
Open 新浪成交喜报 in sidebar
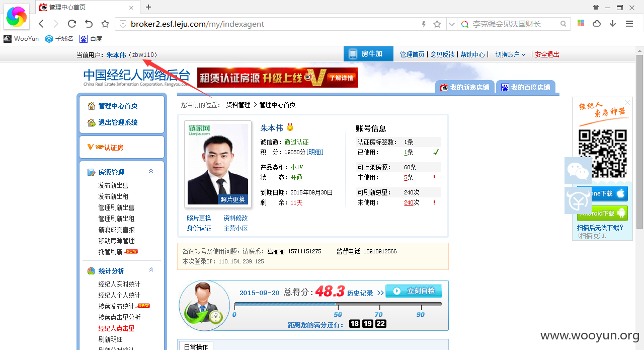(116, 230)
